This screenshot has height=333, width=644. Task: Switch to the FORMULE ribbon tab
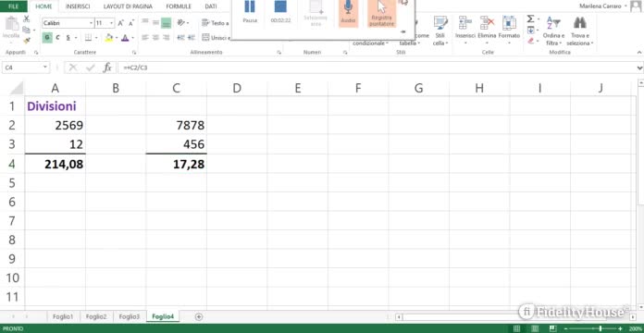pos(179,6)
